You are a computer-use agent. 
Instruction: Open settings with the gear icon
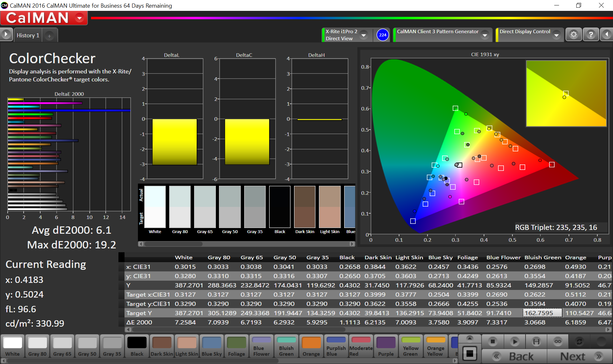tap(574, 34)
